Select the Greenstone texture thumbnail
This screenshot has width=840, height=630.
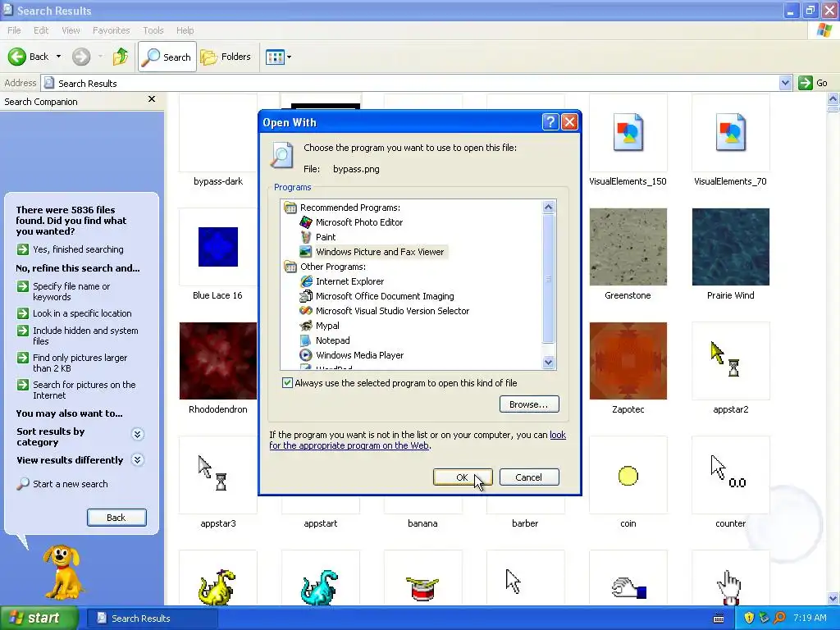[628, 247]
